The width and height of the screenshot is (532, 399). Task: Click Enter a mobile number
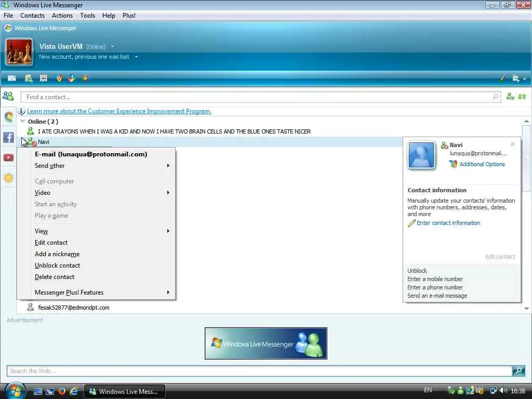(435, 279)
